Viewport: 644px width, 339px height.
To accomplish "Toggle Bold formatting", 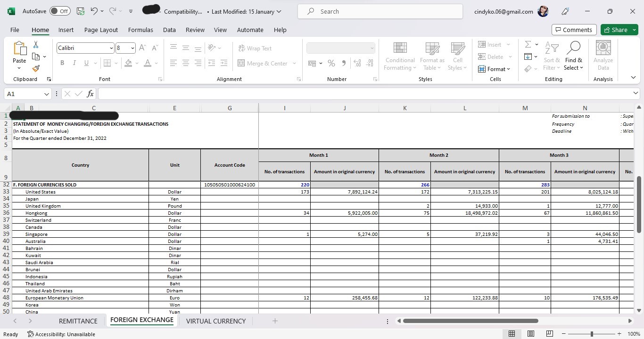I will (x=62, y=63).
